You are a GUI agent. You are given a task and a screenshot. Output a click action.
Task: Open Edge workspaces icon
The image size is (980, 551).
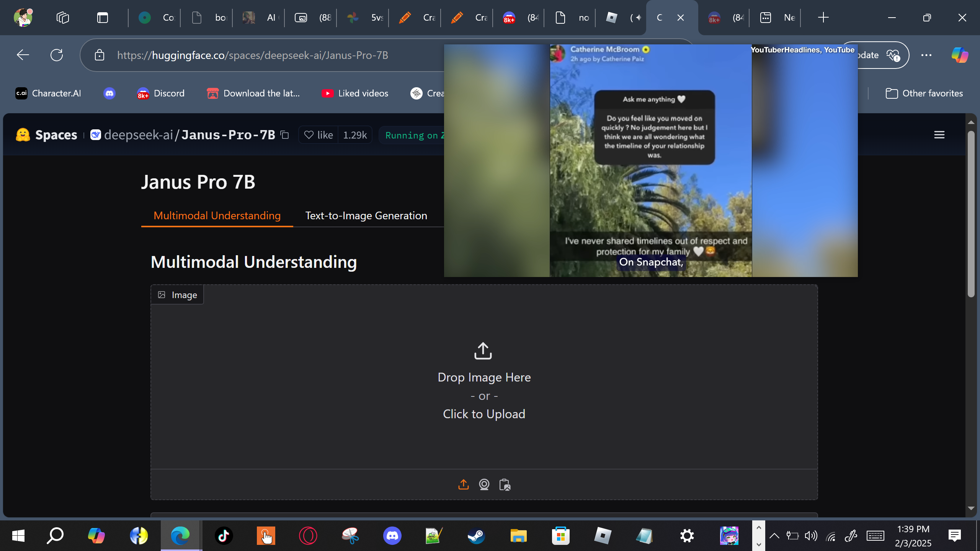point(63,18)
